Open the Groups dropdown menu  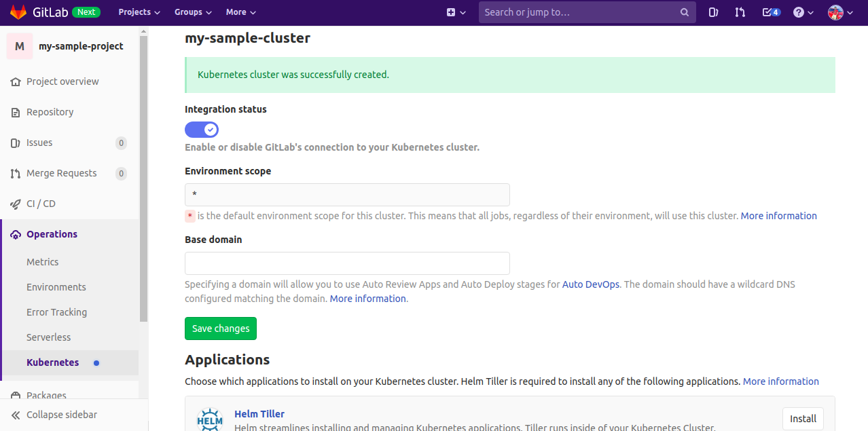click(193, 12)
